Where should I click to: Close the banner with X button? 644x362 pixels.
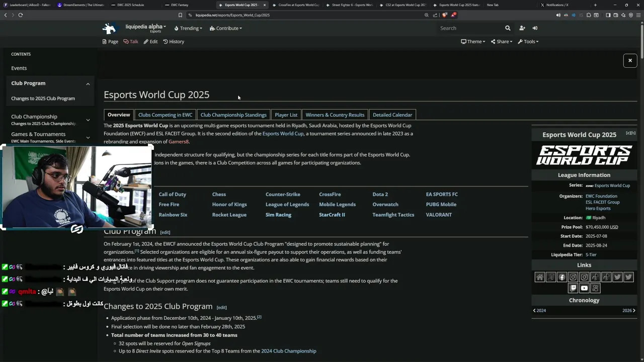[630, 60]
